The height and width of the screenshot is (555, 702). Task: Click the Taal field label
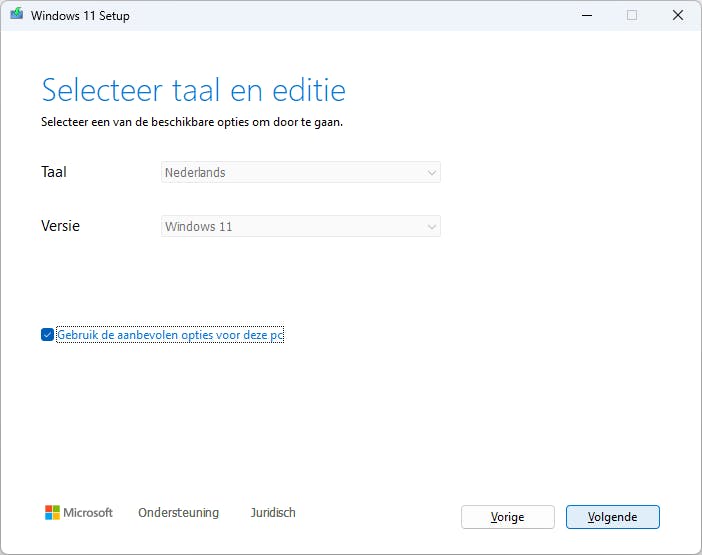[x=54, y=172]
